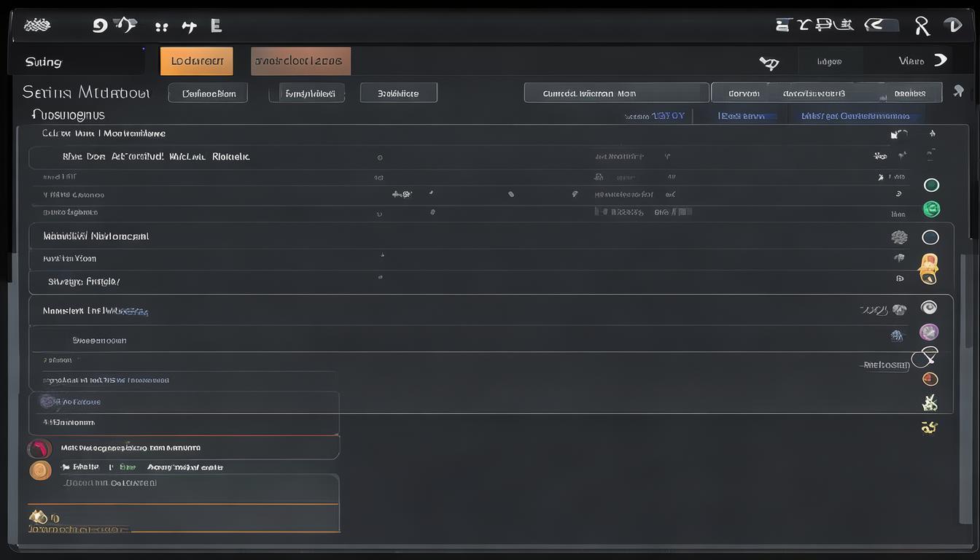Click the checkered logo icon in top-left corner
Screen dimensions: 980x560
point(36,26)
